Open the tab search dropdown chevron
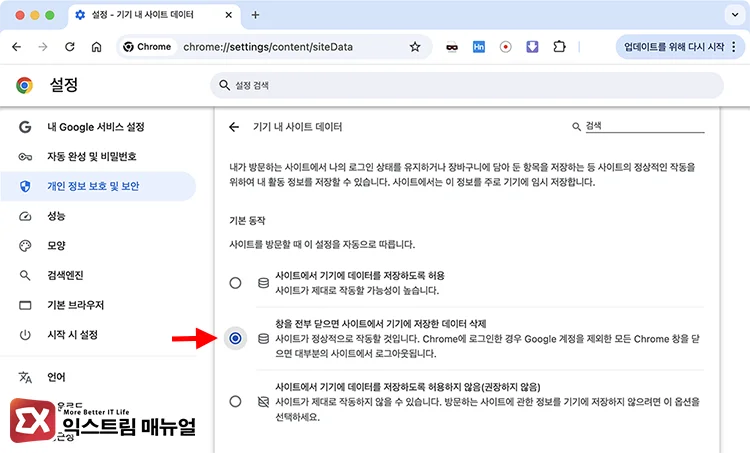 pyautogui.click(x=735, y=15)
